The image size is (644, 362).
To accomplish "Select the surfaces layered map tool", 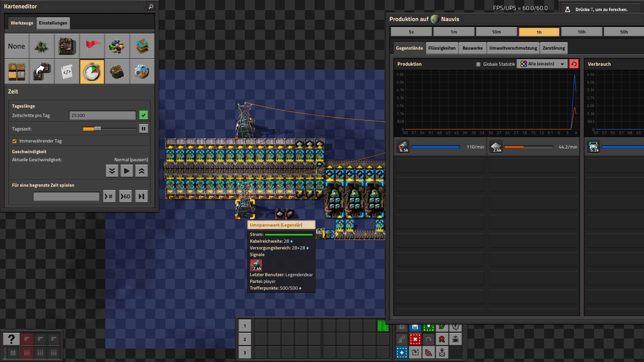I will point(142,46).
